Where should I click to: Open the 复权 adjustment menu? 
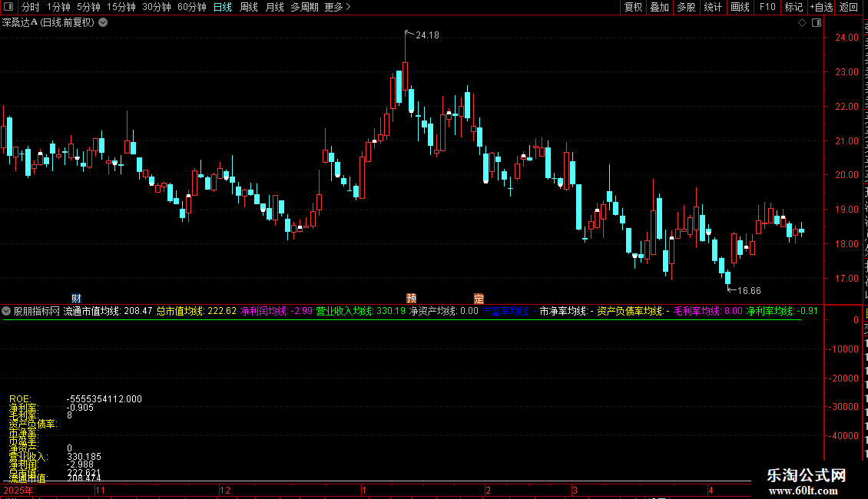[x=633, y=7]
